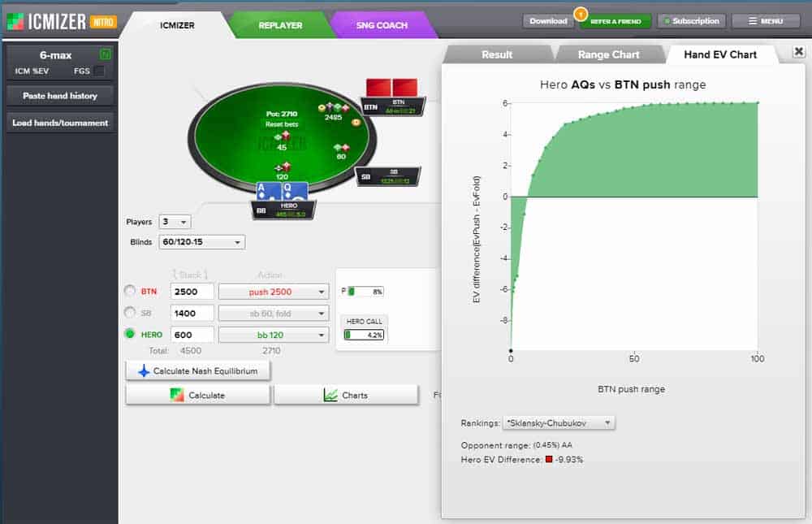The image size is (812, 524).
Task: Open the Players count dropdown
Action: coord(175,222)
